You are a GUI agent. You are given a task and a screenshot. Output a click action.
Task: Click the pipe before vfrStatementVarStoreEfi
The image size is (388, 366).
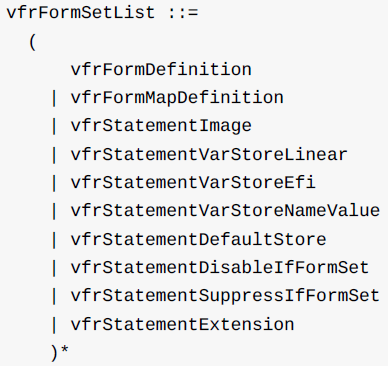54,183
